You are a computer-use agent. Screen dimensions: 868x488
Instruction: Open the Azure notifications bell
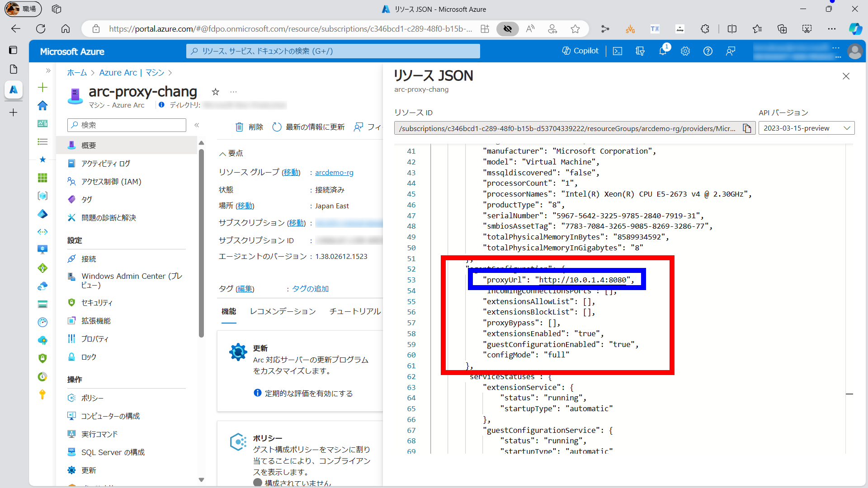(663, 51)
